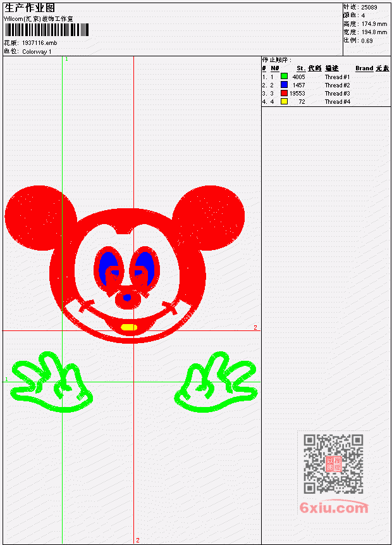Click stitch count '72' in stop list
Screen dimensions: 392x545
[x=302, y=102]
